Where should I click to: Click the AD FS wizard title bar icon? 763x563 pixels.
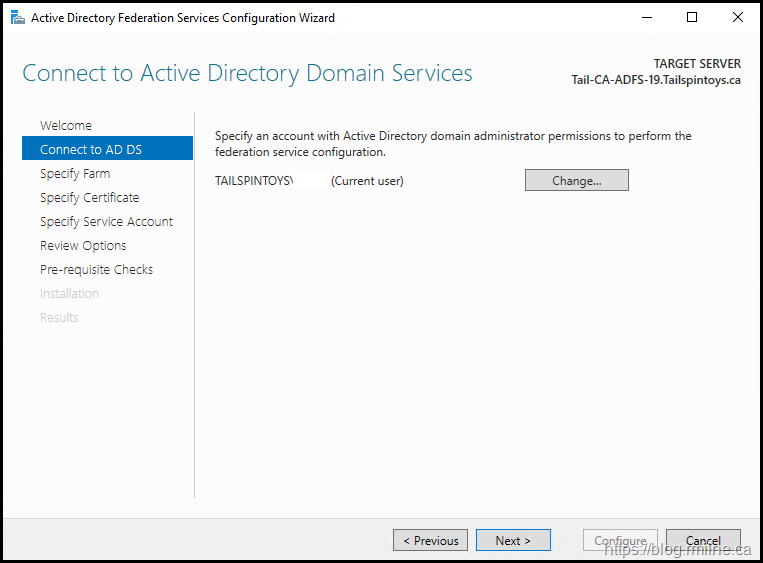coord(17,18)
